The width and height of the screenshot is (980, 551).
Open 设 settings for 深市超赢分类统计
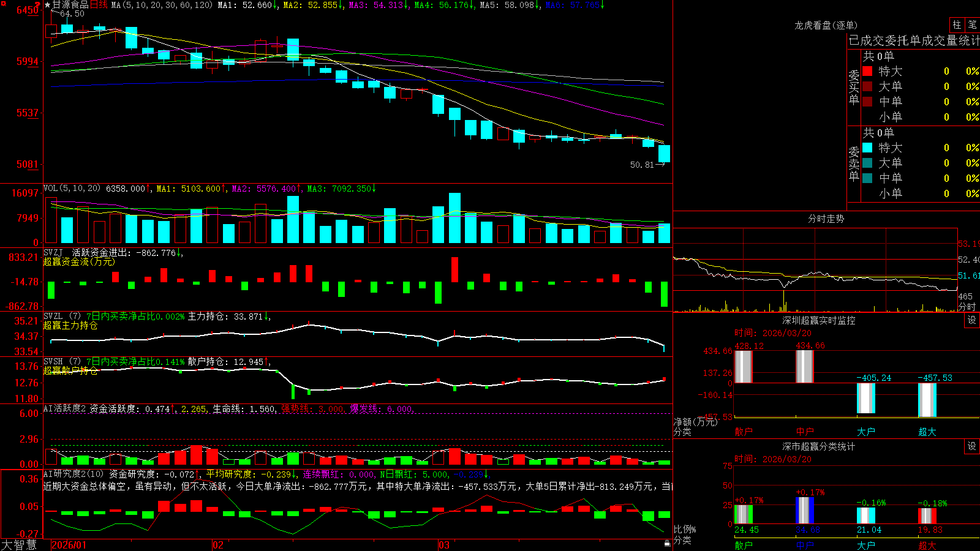tap(972, 446)
